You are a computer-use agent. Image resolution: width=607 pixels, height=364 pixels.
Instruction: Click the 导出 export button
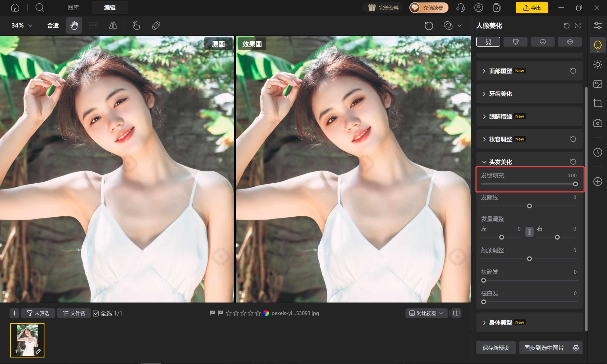(x=532, y=8)
